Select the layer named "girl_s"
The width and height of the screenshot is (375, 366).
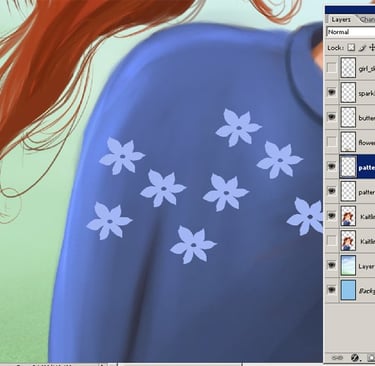[367, 69]
